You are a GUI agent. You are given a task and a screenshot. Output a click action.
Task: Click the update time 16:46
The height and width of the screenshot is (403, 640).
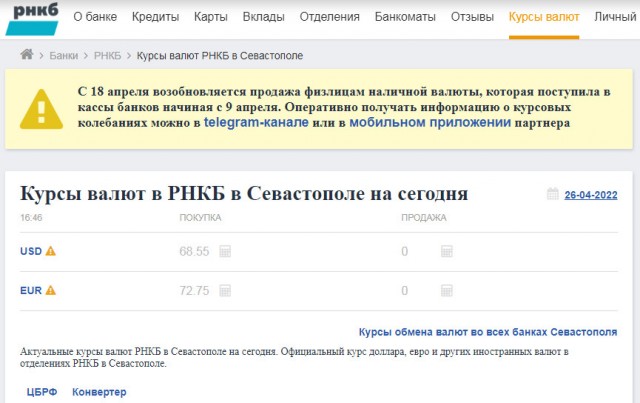pos(31,218)
